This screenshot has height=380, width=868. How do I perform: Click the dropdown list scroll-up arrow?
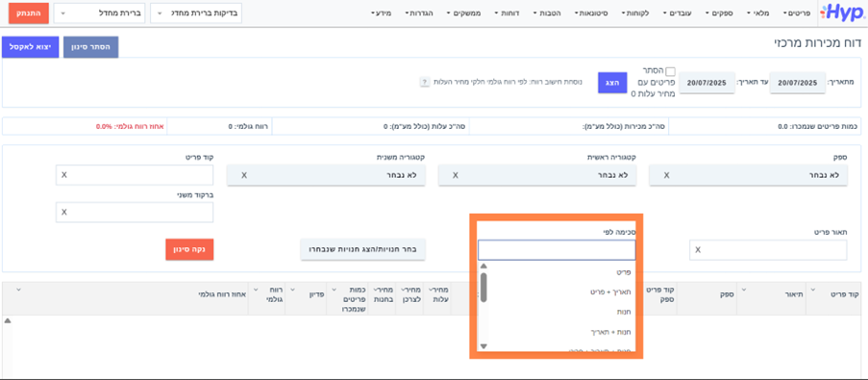(x=484, y=266)
